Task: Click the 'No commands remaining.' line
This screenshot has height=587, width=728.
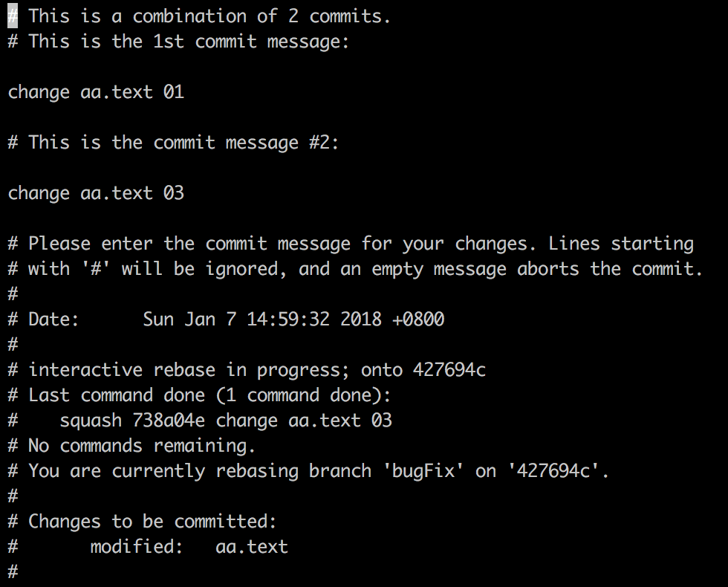Action: 131,446
